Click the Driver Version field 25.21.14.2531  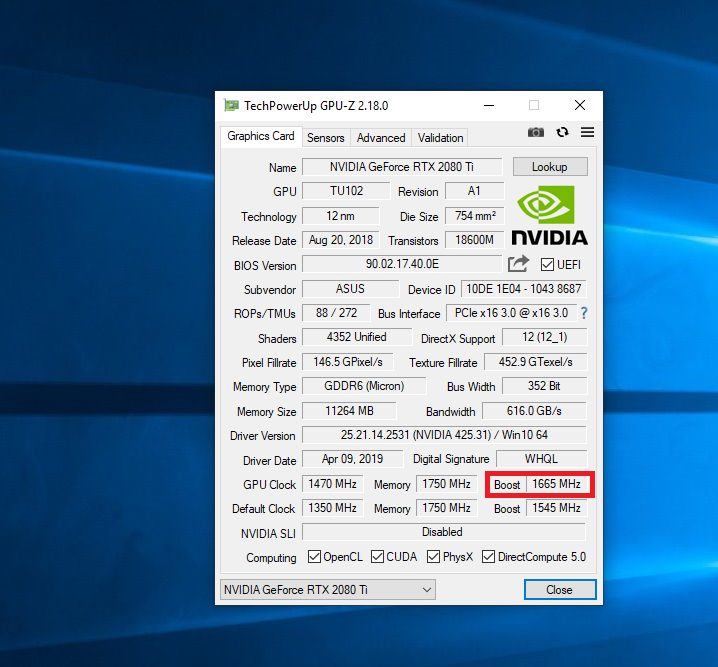[444, 435]
